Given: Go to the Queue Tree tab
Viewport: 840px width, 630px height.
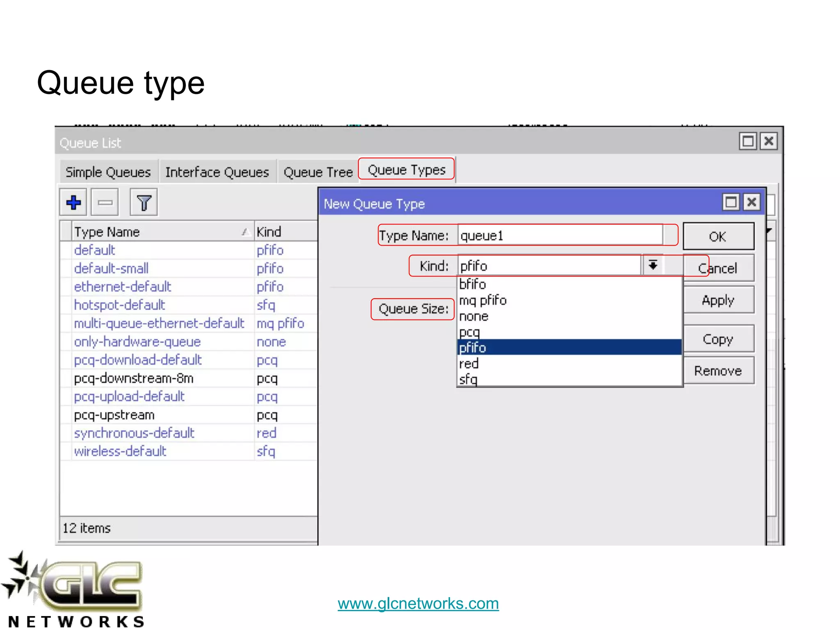Looking at the screenshot, I should 318,172.
